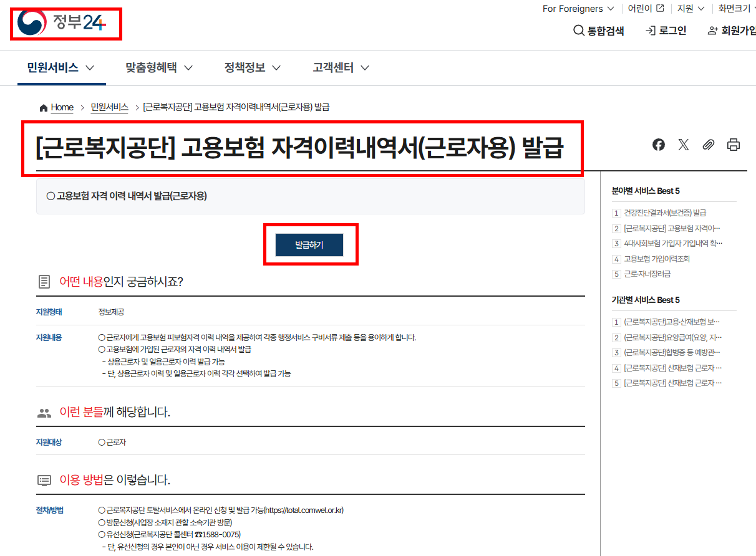Image resolution: width=756 pixels, height=556 pixels.
Task: Open the 고객센터 menu
Action: (x=341, y=67)
